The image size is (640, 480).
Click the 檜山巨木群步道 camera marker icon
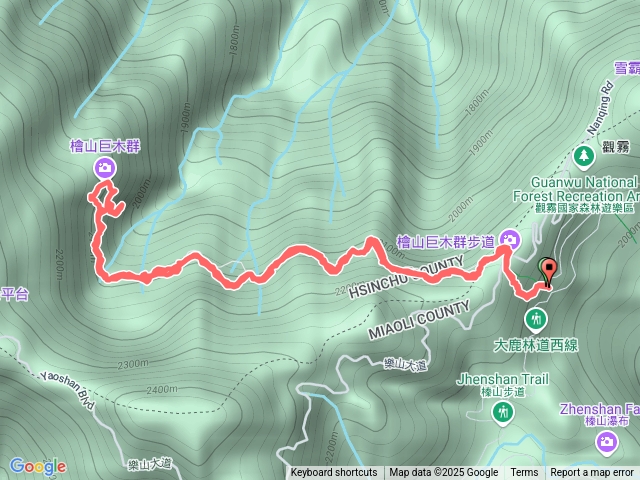click(509, 238)
